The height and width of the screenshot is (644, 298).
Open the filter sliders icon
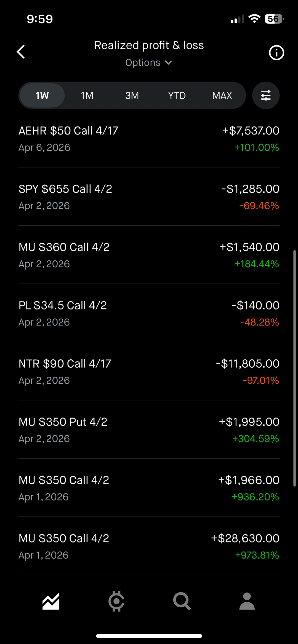pos(266,95)
